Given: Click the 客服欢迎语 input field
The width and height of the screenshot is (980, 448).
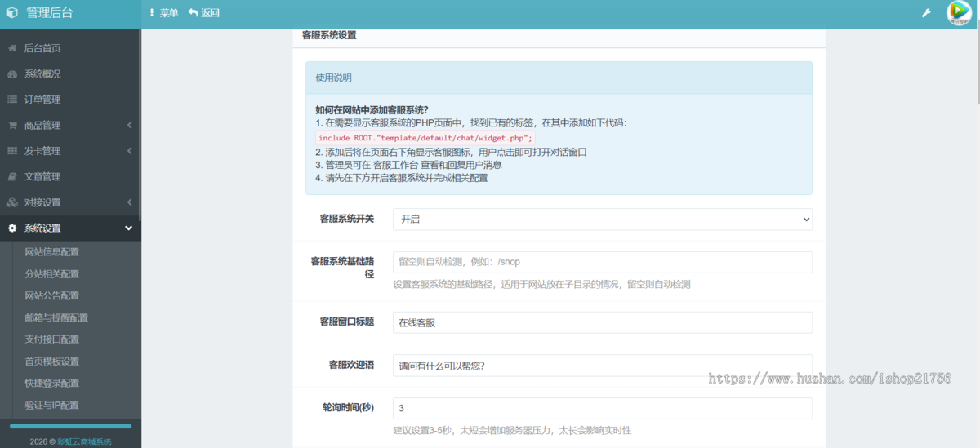Looking at the screenshot, I should 603,365.
